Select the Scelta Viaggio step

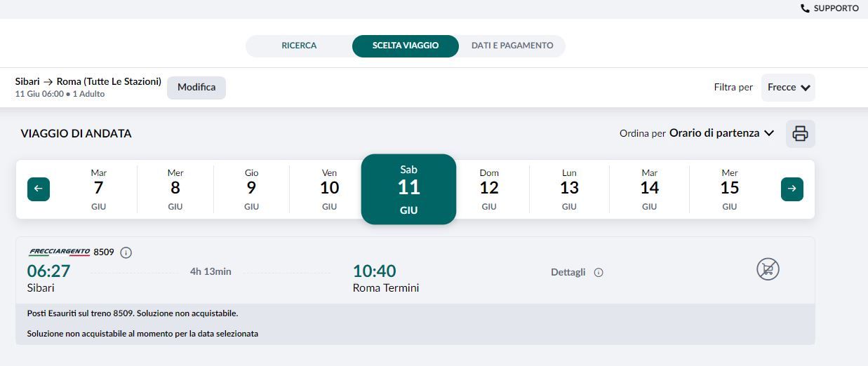pos(406,46)
